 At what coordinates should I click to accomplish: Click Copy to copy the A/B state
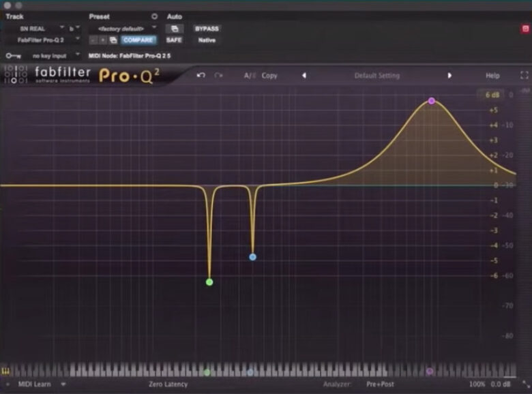tap(269, 76)
